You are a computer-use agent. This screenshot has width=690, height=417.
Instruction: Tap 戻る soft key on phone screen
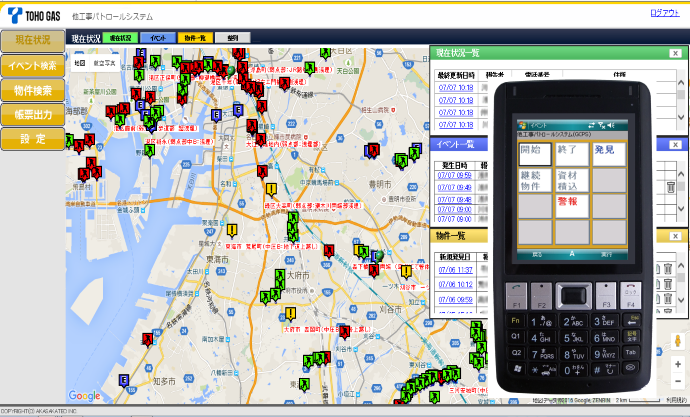point(537,254)
